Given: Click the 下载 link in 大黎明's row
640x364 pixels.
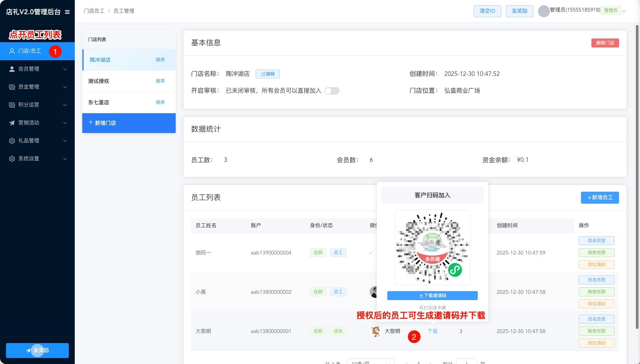Looking at the screenshot, I should click(433, 331).
